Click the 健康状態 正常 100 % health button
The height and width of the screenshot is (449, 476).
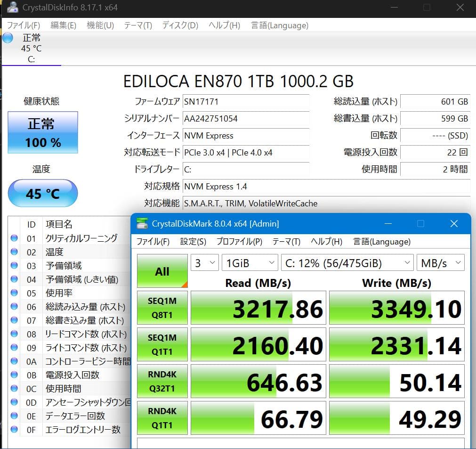pyautogui.click(x=42, y=132)
